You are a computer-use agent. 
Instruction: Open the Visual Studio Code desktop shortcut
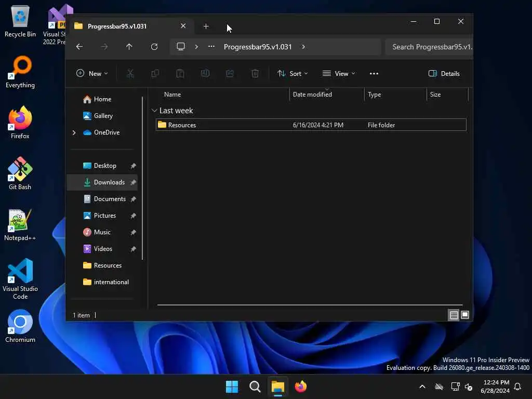20,279
